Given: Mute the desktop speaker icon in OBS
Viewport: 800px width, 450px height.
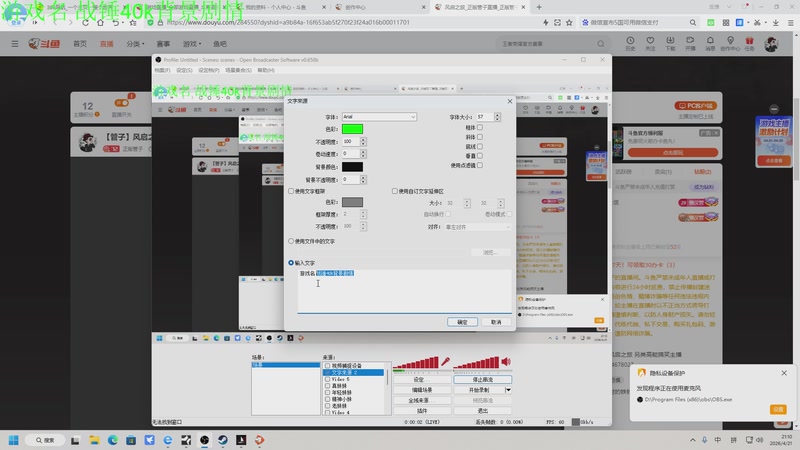Looking at the screenshot, I should [x=506, y=362].
